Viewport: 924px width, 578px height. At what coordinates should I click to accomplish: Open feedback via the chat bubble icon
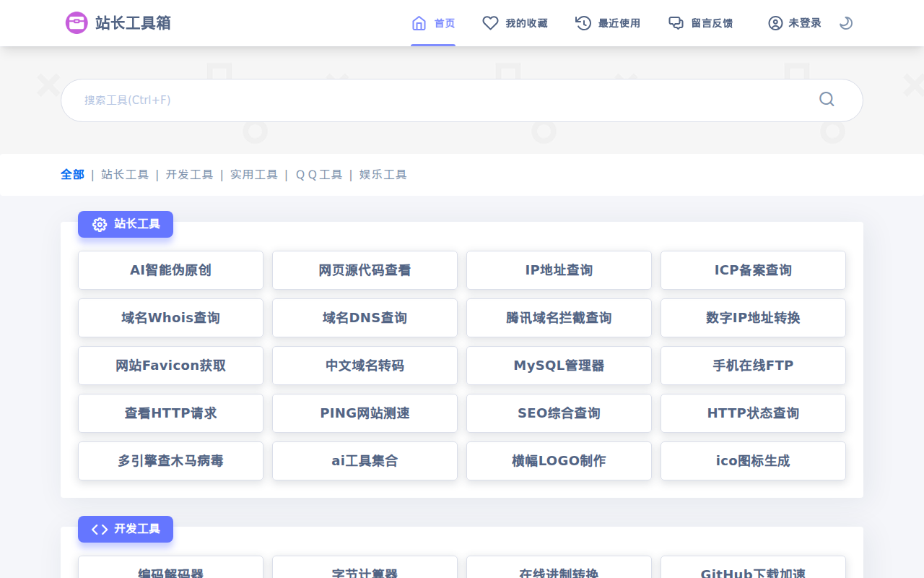[x=676, y=22]
